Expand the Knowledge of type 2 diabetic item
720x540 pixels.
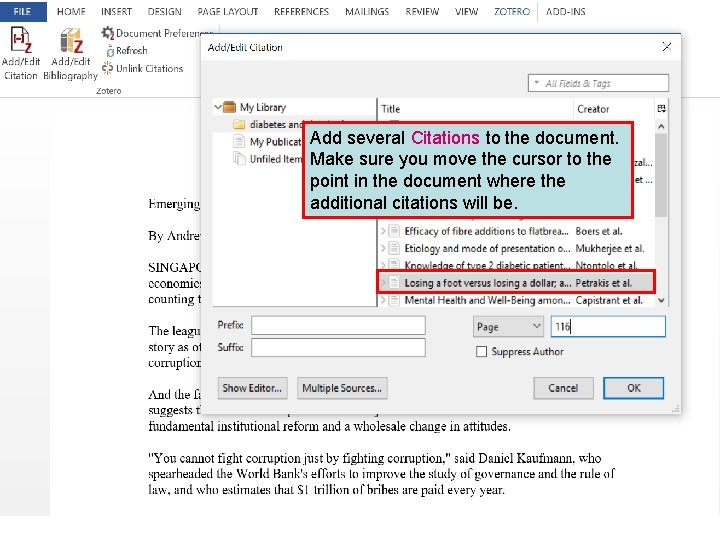(383, 265)
